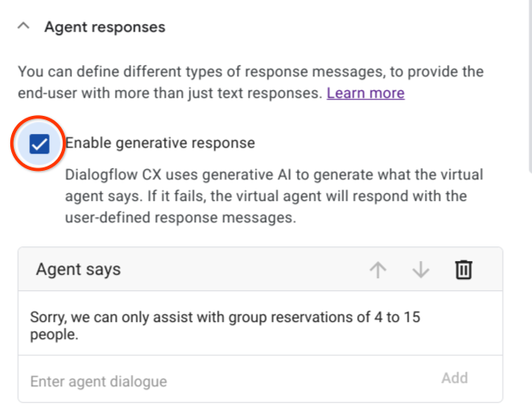Move the Agent says block down
This screenshot has width=532, height=419.
(x=420, y=270)
